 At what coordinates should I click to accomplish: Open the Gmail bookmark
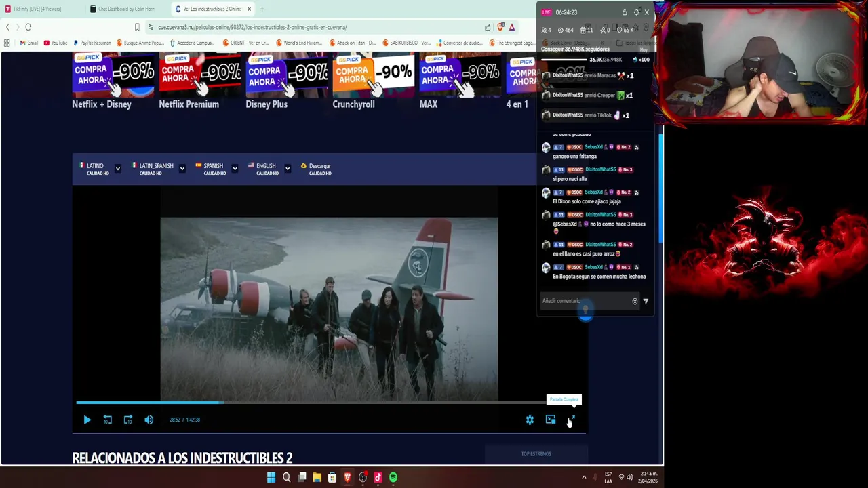pyautogui.click(x=29, y=43)
